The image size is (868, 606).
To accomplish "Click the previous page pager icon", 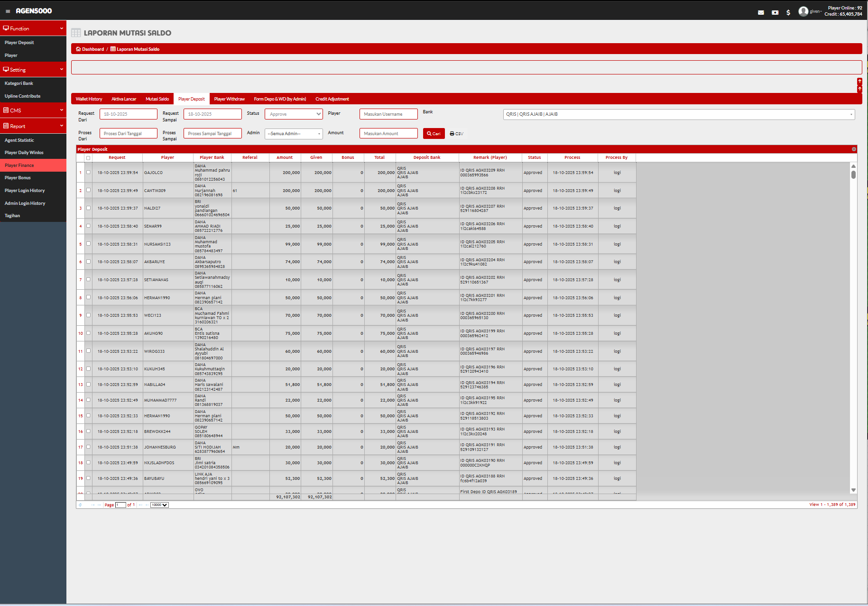I will (99, 505).
